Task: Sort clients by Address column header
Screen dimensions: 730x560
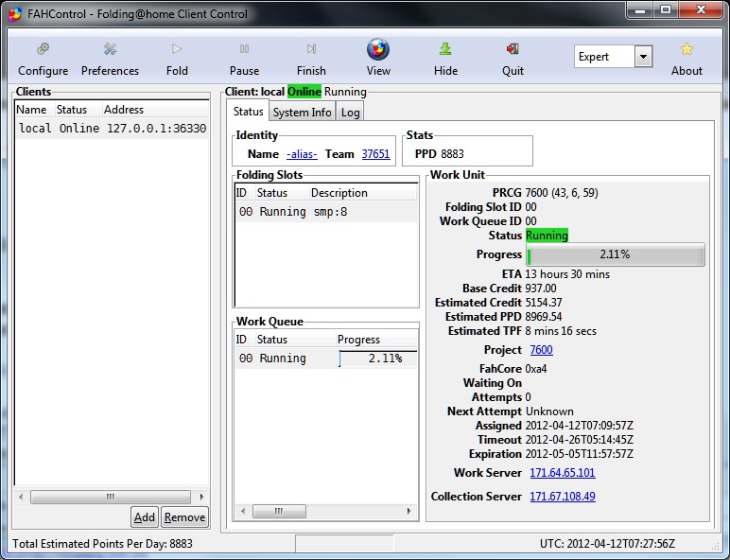Action: click(x=155, y=110)
